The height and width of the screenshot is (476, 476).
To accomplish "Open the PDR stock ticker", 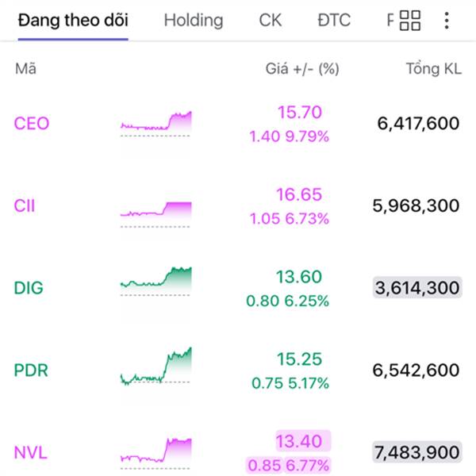I will coord(31,370).
